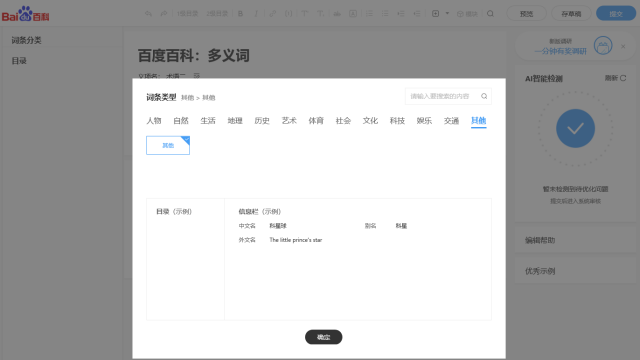Click the toolbar search magnifier icon
This screenshot has width=640, height=360.
490,14
